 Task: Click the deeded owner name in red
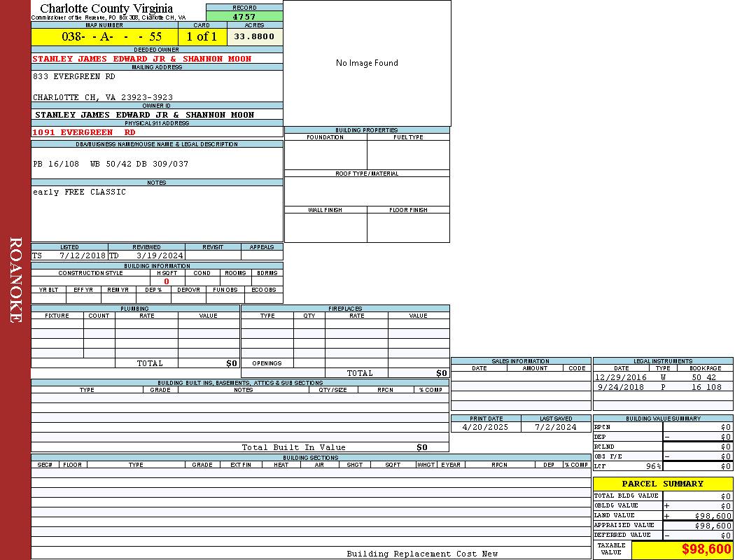pos(142,59)
